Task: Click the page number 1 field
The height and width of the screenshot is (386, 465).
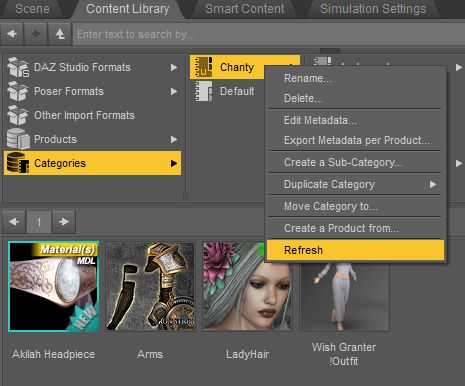Action: [x=39, y=222]
